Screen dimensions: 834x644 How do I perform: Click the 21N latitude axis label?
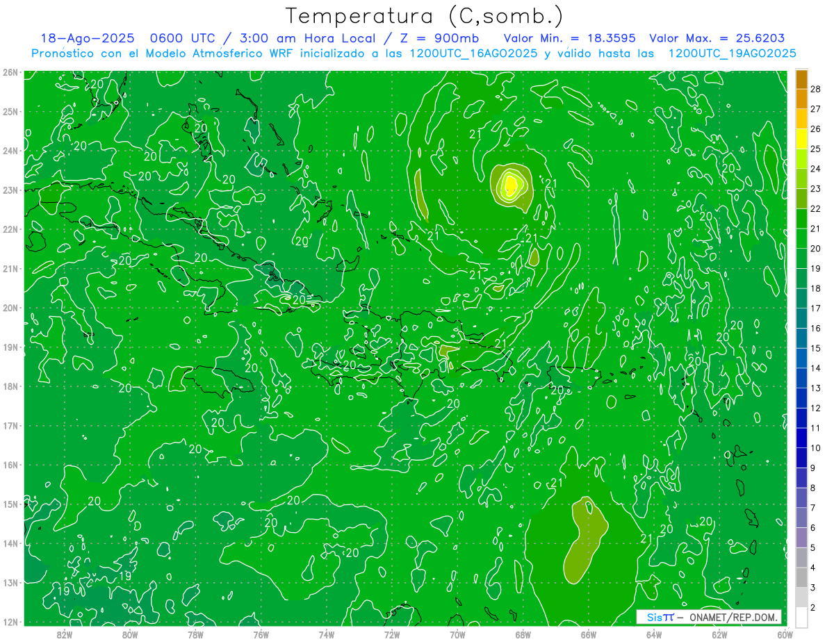pos(10,269)
